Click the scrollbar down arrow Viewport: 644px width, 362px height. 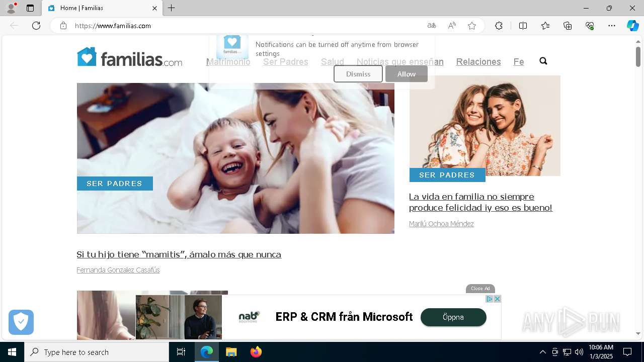(638, 333)
